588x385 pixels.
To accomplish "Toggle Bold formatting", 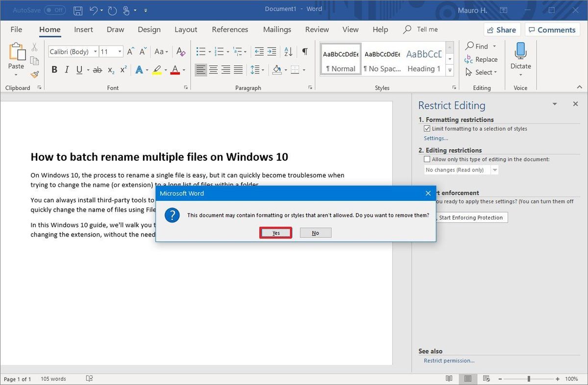I will (54, 69).
